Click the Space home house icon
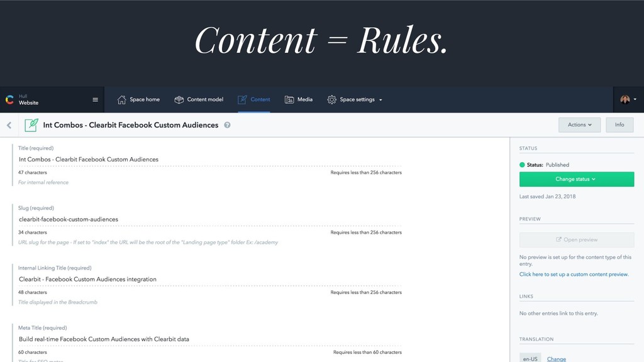This screenshot has width=644, height=362. click(121, 100)
